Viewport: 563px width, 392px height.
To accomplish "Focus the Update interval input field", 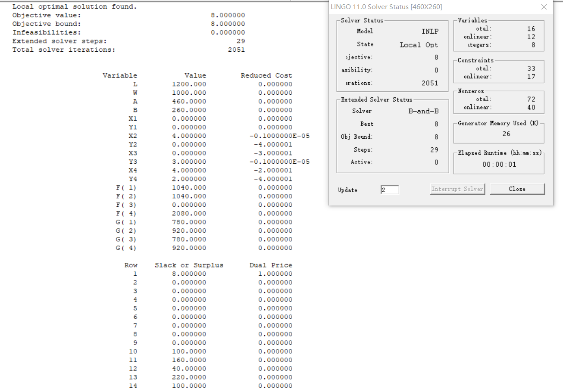I will [390, 190].
